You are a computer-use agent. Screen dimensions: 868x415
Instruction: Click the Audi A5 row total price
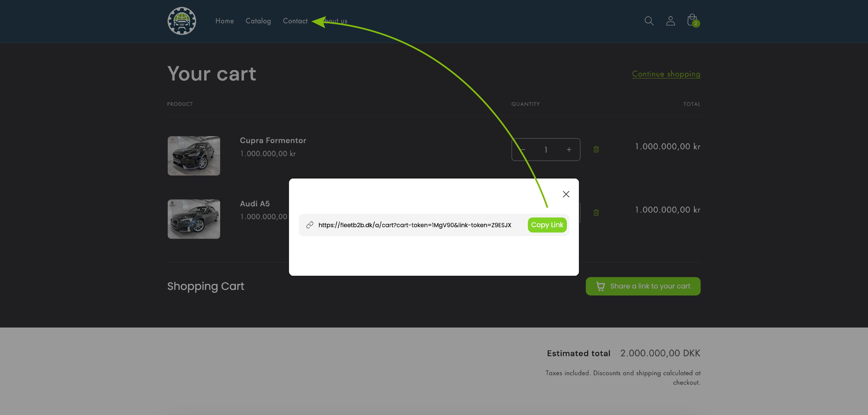click(x=668, y=210)
